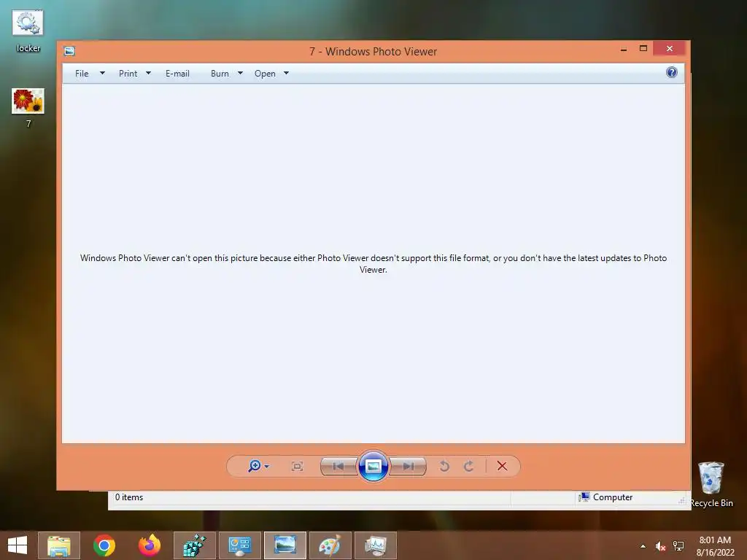Click the '0 items' status bar text
Viewport: 747px width, 560px height.
(128, 497)
